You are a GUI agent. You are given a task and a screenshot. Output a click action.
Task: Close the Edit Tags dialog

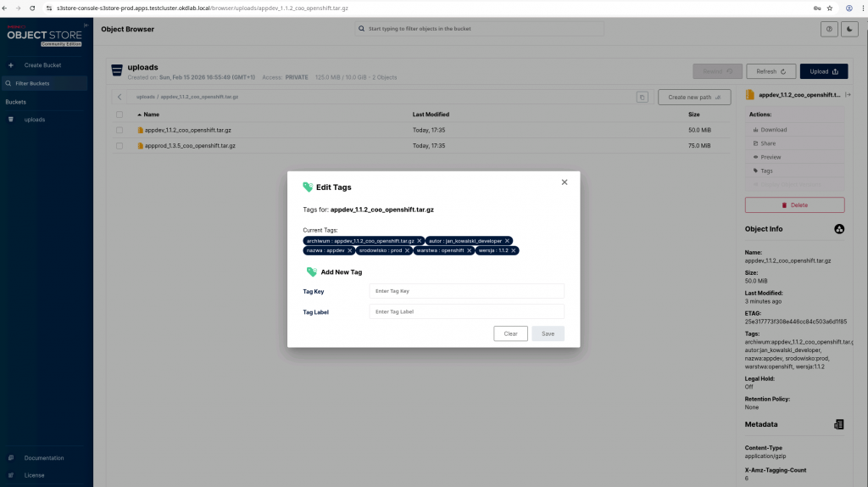click(565, 182)
